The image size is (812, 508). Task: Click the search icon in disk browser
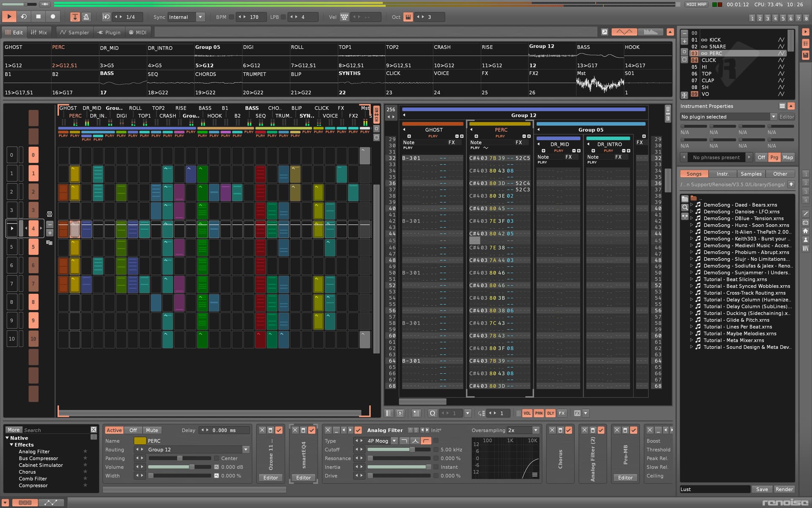[x=685, y=207]
